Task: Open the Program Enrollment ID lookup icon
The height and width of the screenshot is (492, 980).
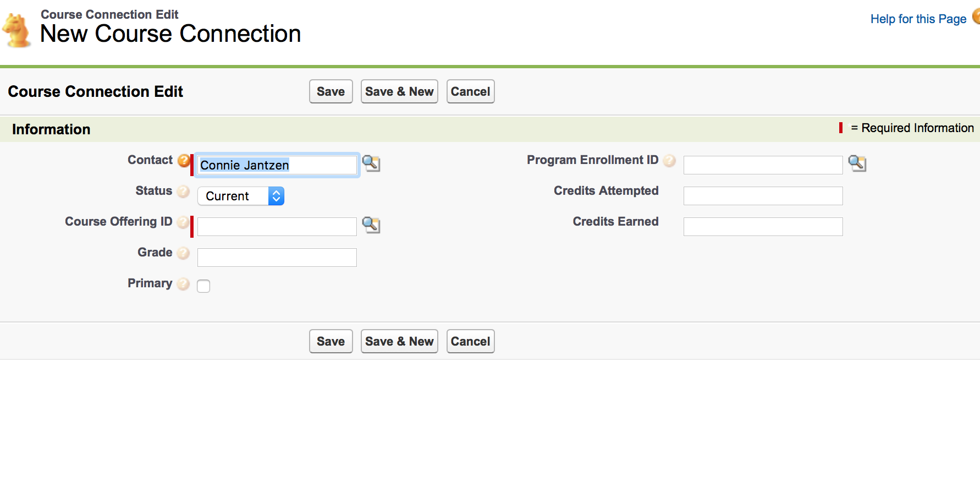Action: point(857,163)
